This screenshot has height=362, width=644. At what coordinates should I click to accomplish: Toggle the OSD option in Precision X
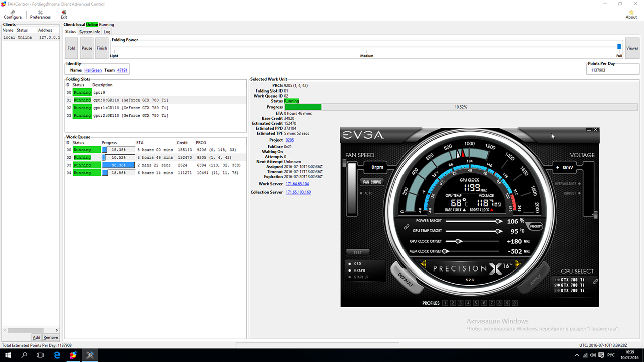pos(356,264)
